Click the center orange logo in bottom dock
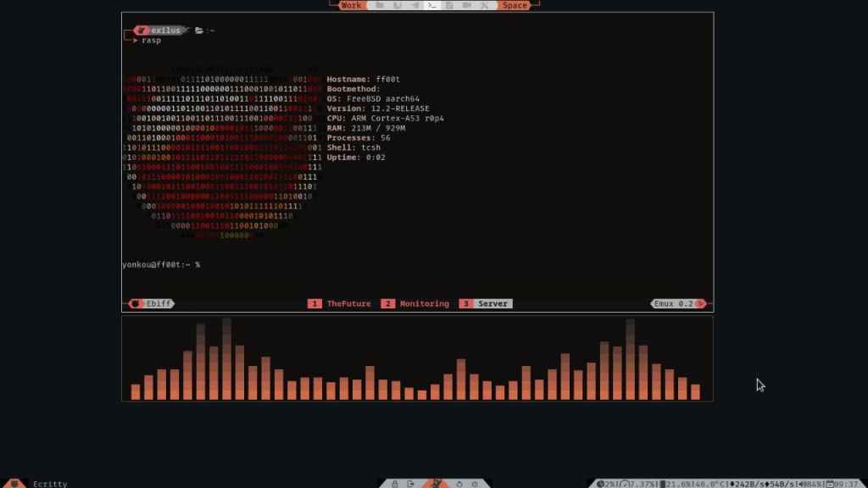Screen dimensions: 868x488 pos(435,483)
